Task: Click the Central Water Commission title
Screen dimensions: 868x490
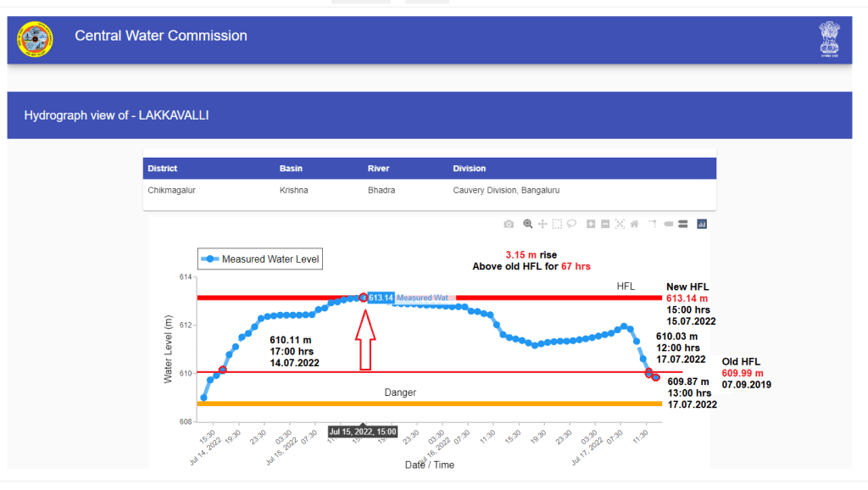Action: coord(161,36)
